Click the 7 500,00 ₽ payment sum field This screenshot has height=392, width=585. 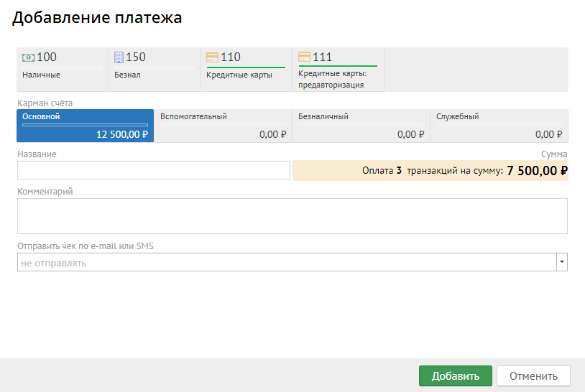coord(430,171)
